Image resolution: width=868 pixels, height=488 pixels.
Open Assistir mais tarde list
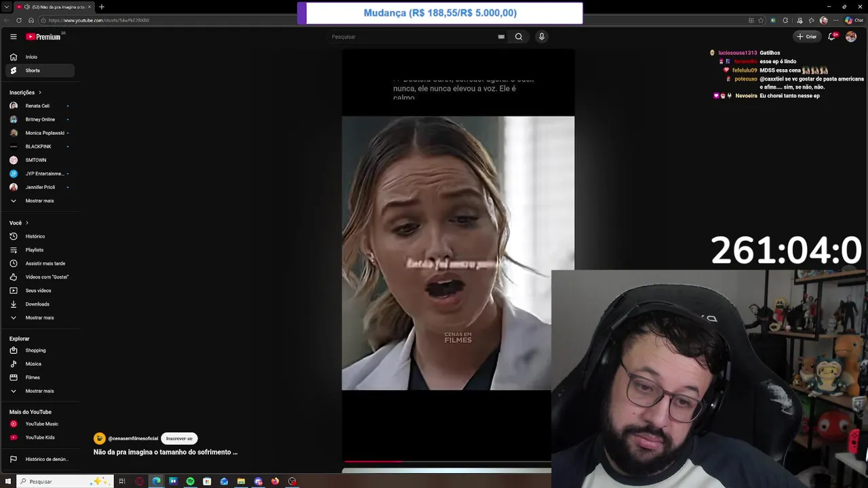[x=39, y=264]
